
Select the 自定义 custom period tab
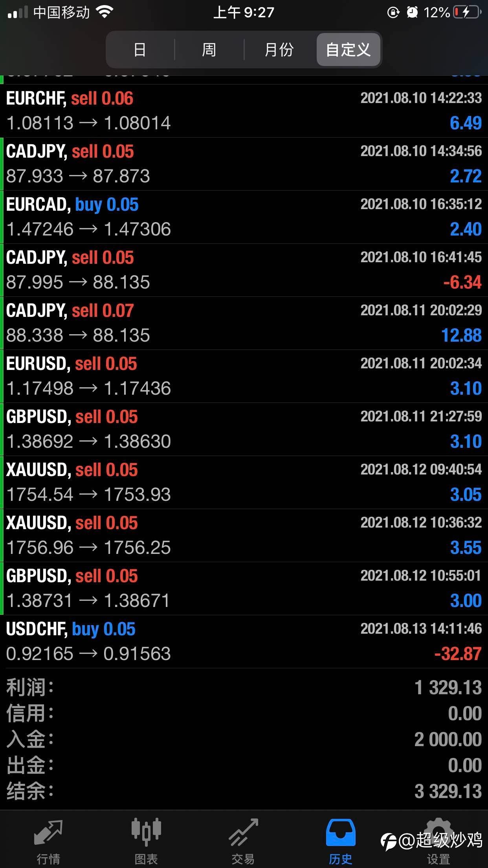pos(348,50)
